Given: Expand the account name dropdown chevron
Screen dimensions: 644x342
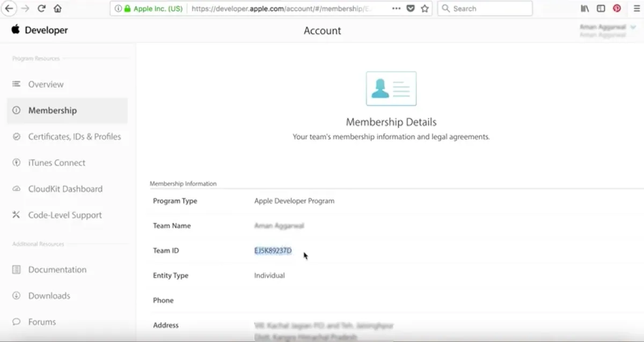Looking at the screenshot, I should click(633, 27).
